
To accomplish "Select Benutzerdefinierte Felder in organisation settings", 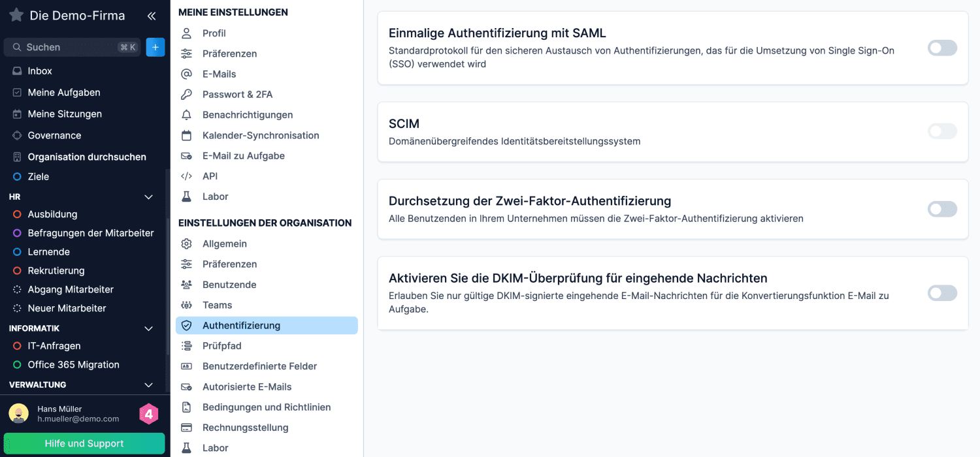I will point(259,366).
